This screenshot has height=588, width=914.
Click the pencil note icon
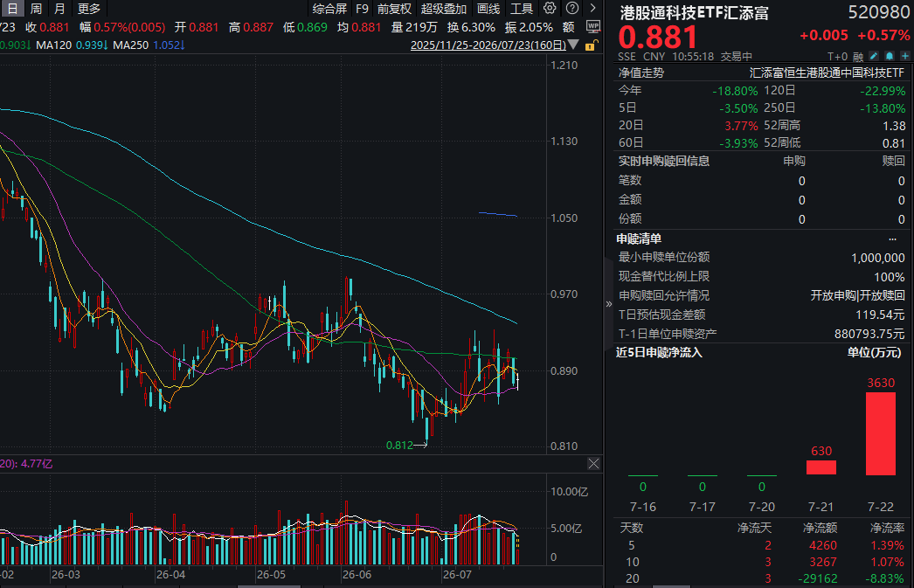[x=873, y=56]
